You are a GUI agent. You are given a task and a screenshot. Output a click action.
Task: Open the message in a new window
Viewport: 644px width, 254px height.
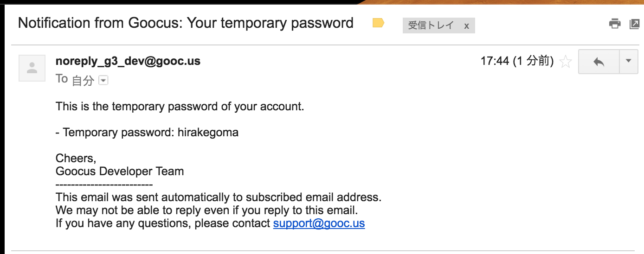(x=634, y=24)
